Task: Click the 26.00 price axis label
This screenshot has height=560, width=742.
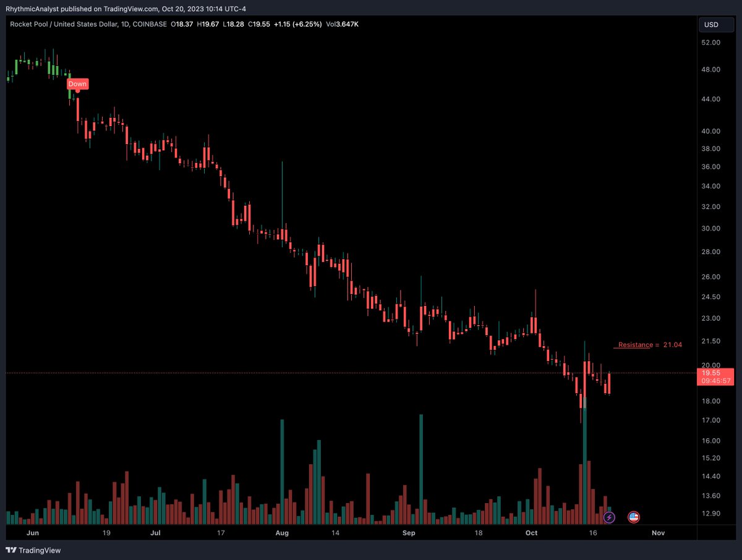Action: pyautogui.click(x=712, y=276)
